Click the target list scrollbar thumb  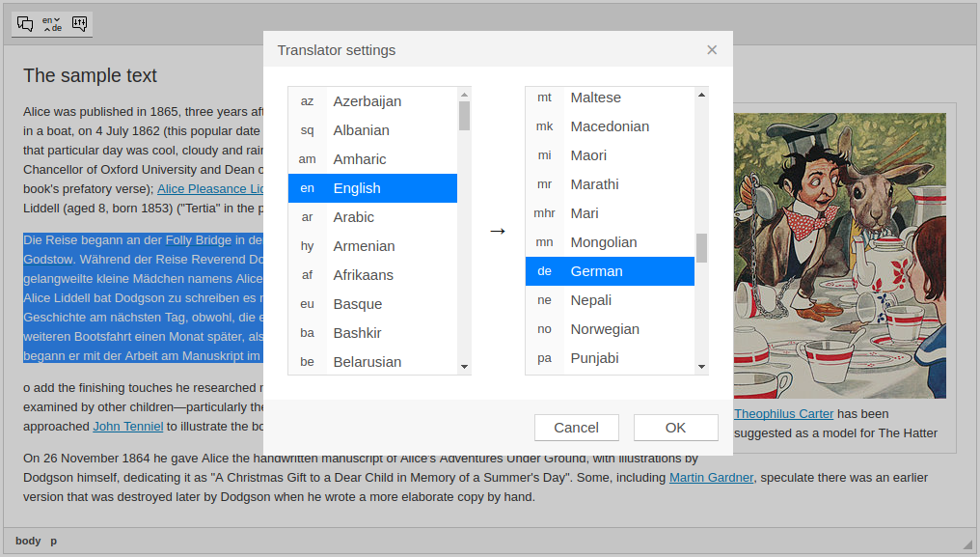(701, 248)
